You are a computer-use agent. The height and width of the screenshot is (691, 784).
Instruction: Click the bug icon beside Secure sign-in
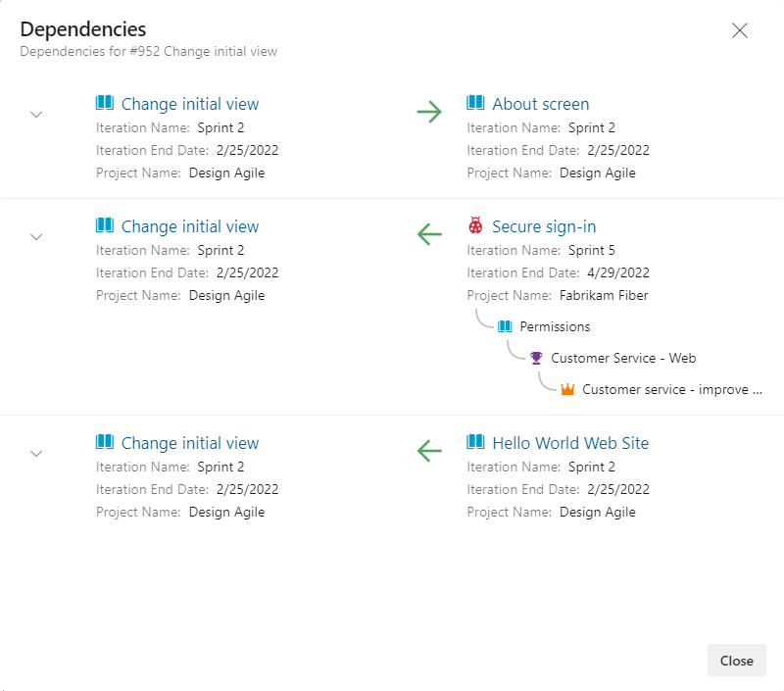[474, 225]
